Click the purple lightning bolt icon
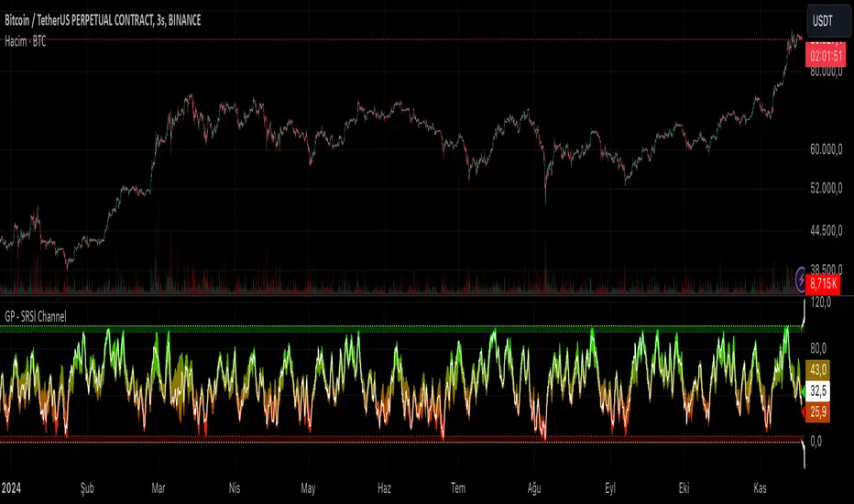 pos(801,280)
